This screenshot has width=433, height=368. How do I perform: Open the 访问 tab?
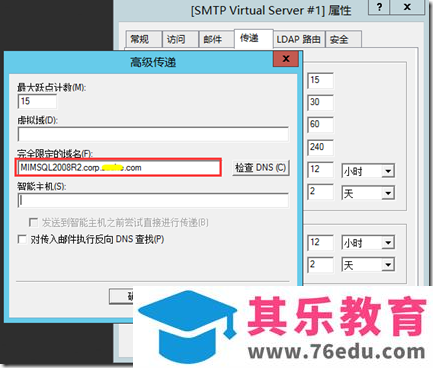coord(180,39)
